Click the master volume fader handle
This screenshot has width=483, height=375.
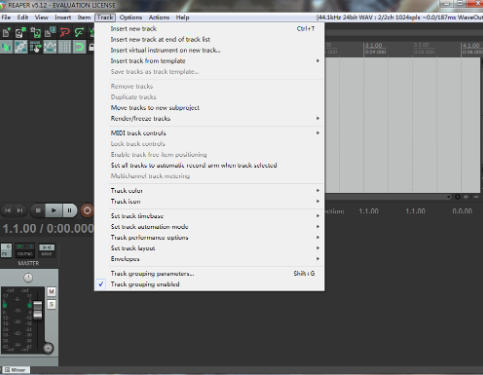pyautogui.click(x=38, y=310)
